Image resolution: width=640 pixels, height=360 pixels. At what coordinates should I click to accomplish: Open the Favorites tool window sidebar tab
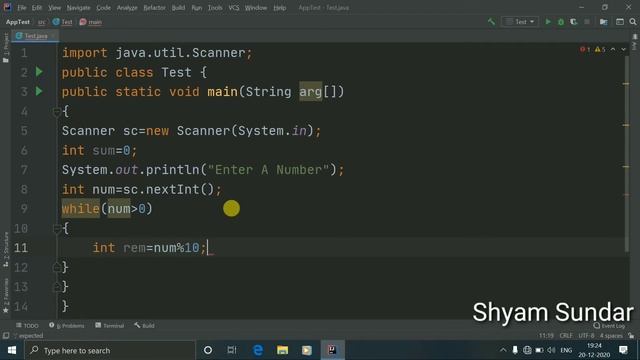coord(6,296)
